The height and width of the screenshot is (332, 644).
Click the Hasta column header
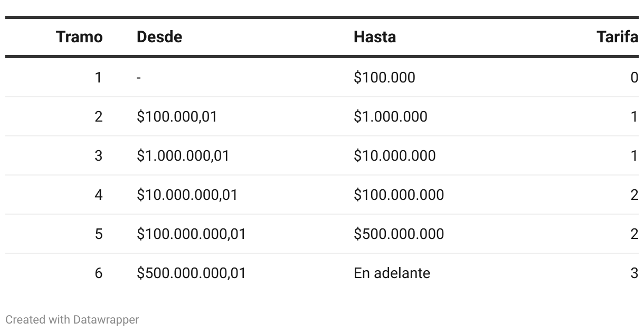pyautogui.click(x=375, y=37)
